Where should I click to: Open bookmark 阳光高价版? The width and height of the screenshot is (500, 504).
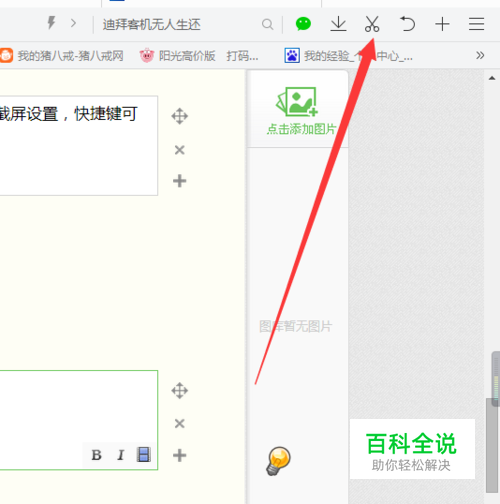click(x=178, y=56)
